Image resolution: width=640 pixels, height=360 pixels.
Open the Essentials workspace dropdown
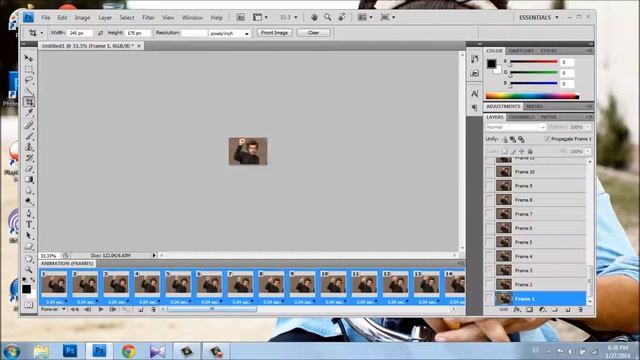[538, 18]
